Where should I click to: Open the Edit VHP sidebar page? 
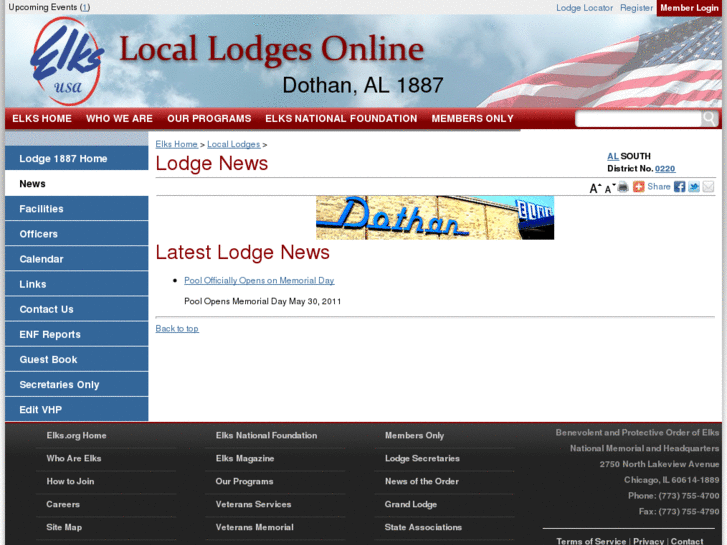77,409
